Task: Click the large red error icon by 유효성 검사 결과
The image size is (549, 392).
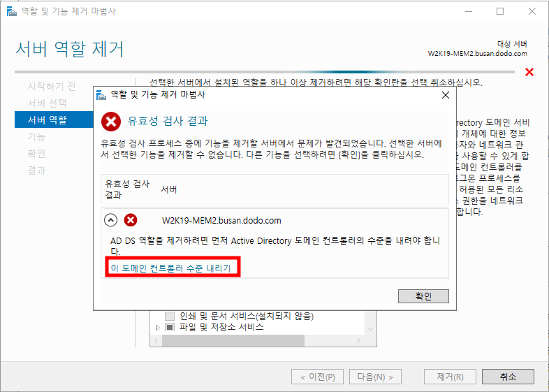Action: pos(111,122)
